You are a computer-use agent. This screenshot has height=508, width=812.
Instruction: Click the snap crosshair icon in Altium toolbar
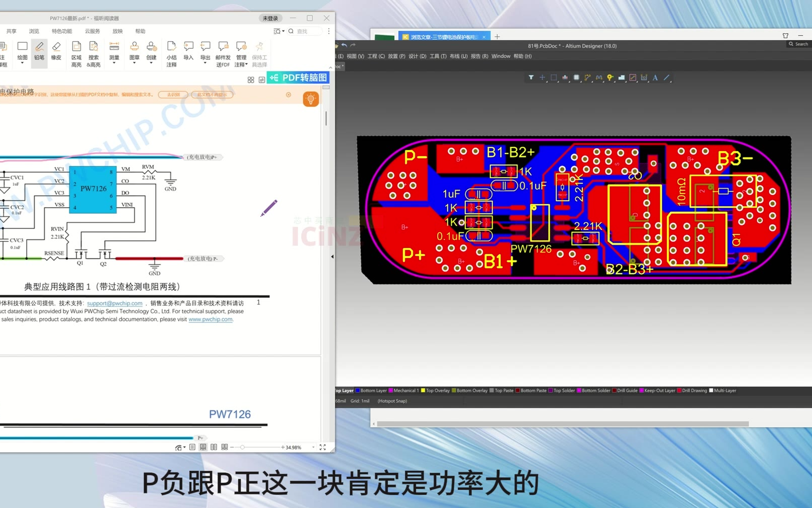point(542,77)
